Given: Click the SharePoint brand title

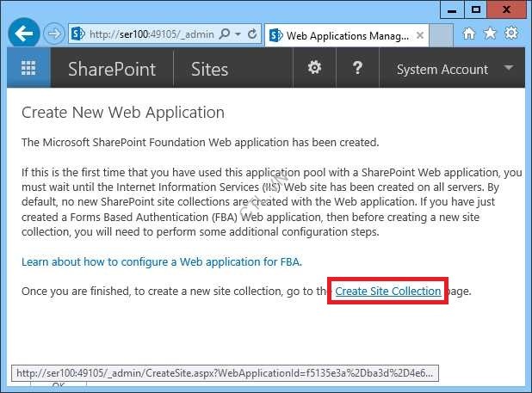Looking at the screenshot, I should tap(112, 70).
